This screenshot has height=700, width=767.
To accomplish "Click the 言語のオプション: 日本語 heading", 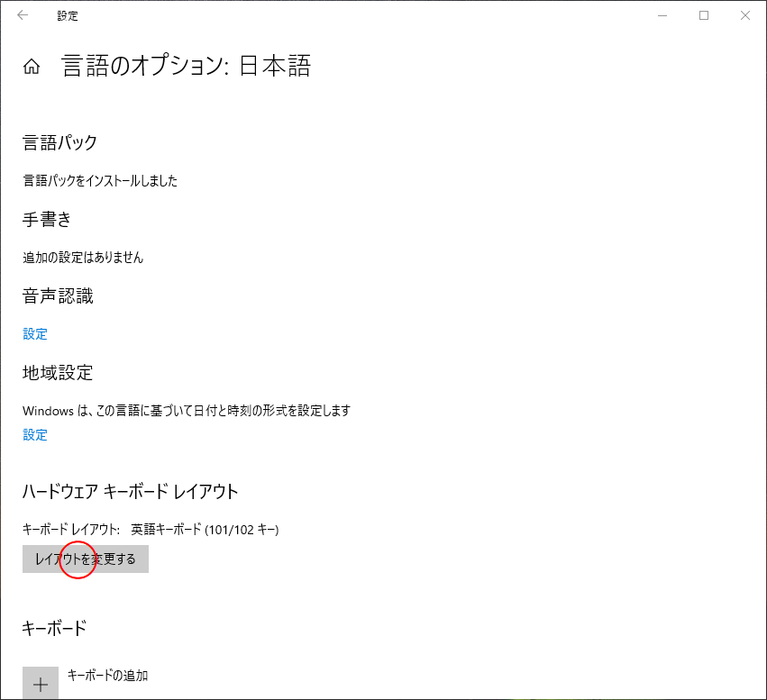I will 186,66.
